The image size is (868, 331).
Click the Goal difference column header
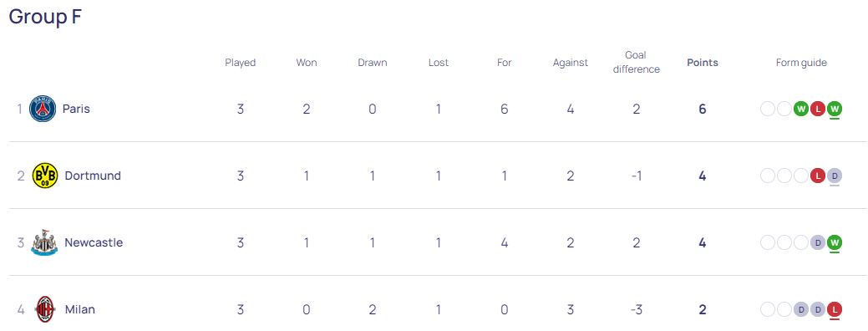pyautogui.click(x=636, y=62)
